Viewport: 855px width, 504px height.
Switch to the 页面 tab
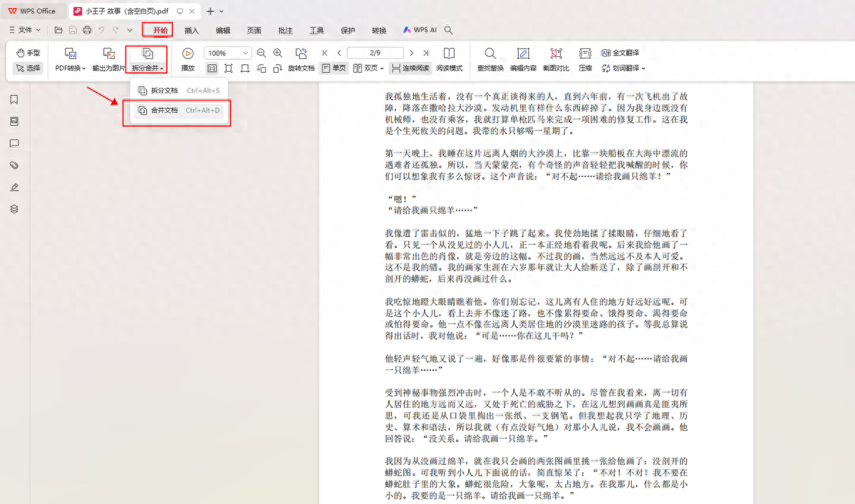point(254,31)
